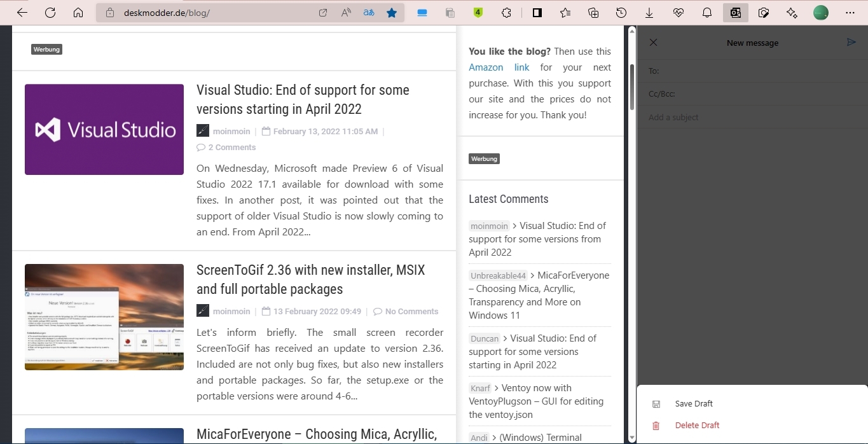The image size is (868, 444).
Task: Start web capture screenshot tool
Action: click(x=764, y=13)
